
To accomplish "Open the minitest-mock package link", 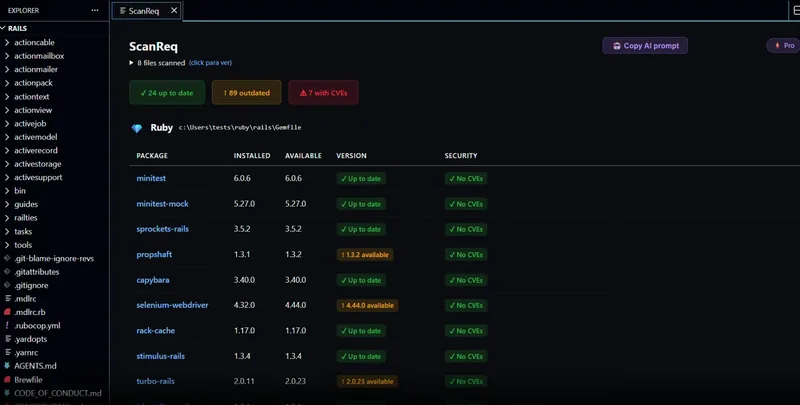I will [162, 204].
